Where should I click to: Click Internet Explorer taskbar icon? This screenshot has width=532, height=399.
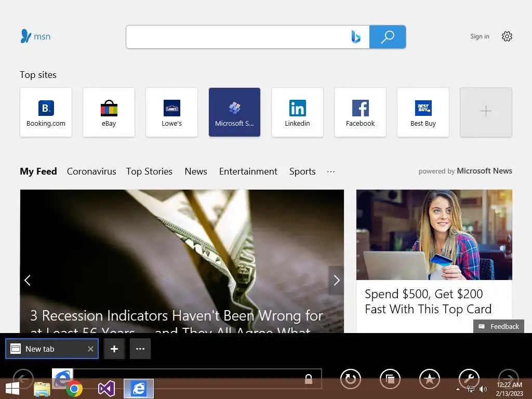click(x=138, y=389)
